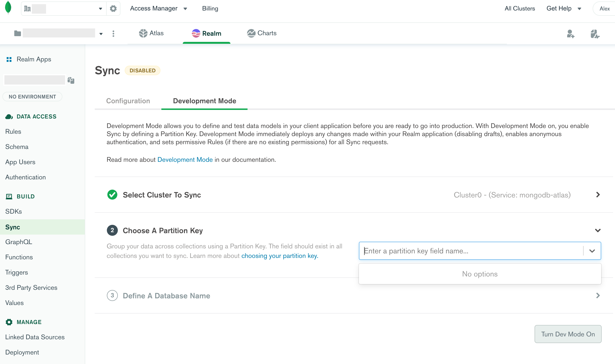The width and height of the screenshot is (615, 364).
Task: Open the partition key dropdown arrow
Action: 592,251
